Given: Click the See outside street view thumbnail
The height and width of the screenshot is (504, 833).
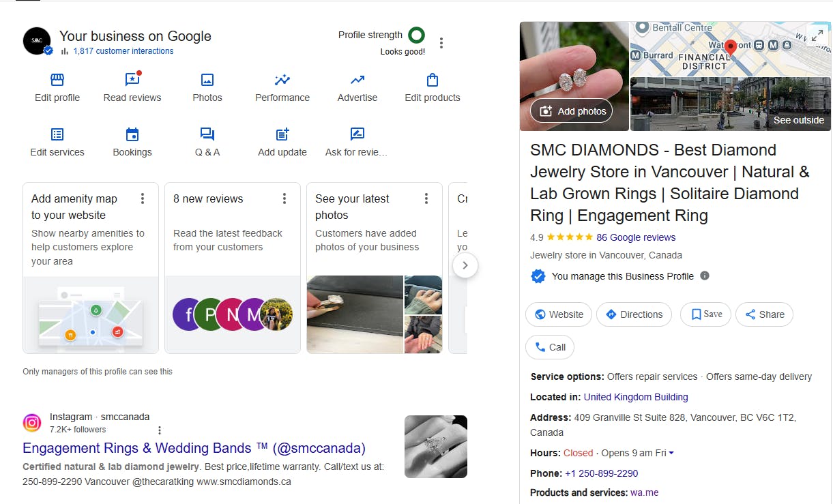Looking at the screenshot, I should (730, 104).
